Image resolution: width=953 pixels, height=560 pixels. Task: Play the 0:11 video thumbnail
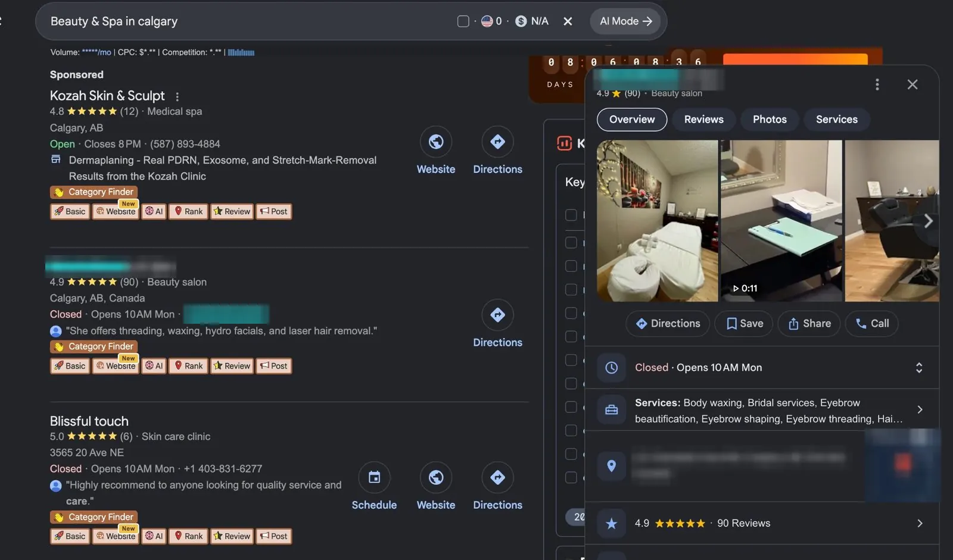tap(781, 221)
